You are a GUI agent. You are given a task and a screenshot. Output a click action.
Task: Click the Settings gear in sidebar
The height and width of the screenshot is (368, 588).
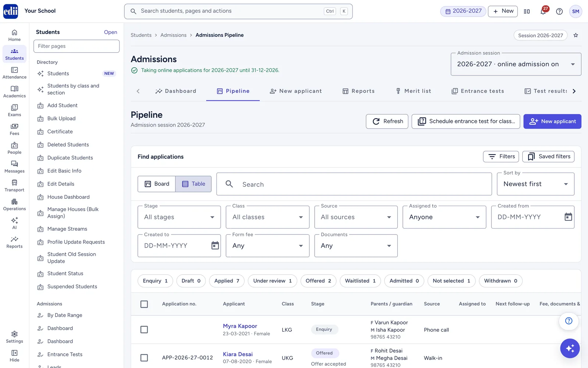pyautogui.click(x=14, y=337)
